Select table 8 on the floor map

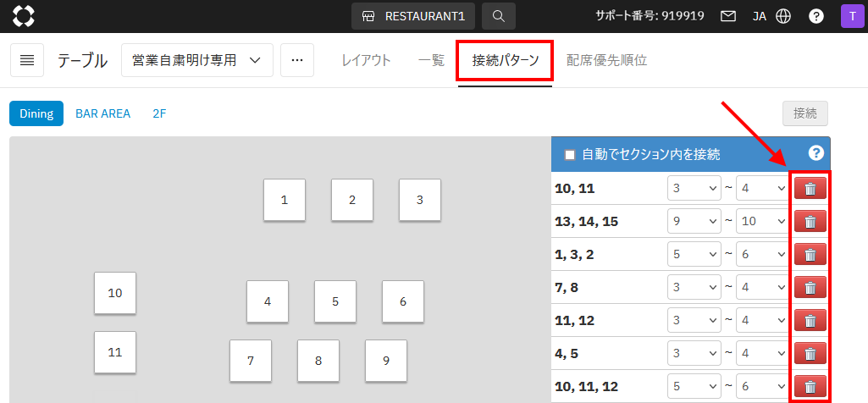point(318,361)
